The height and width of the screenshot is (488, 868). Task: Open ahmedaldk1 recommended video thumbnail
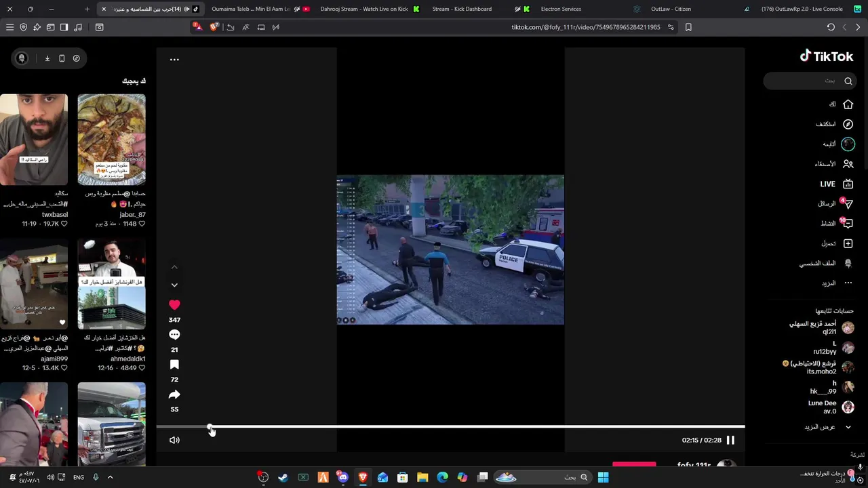click(x=111, y=283)
